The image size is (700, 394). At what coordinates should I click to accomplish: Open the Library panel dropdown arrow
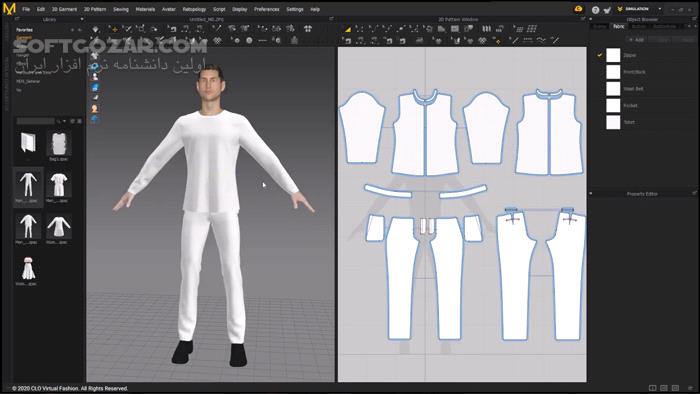82,19
